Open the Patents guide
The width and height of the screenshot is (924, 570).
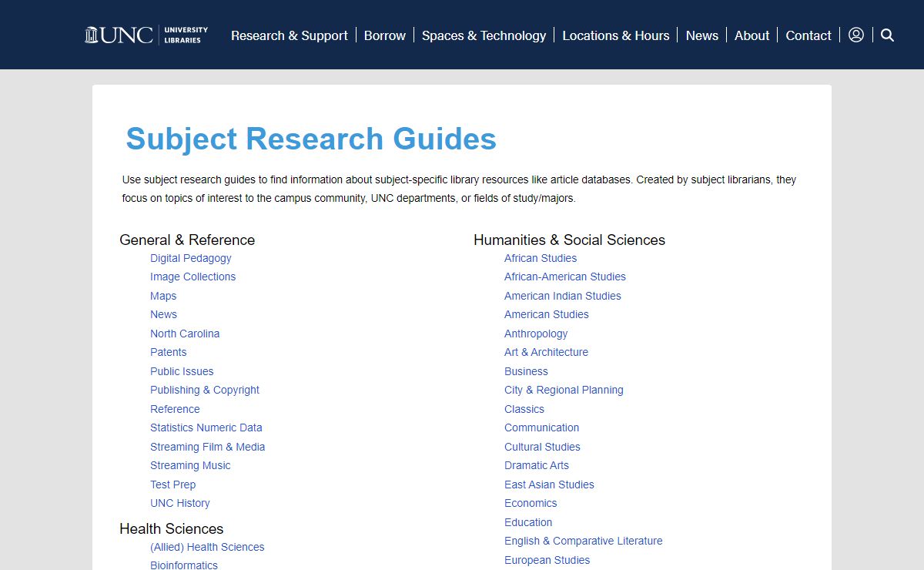tap(169, 352)
